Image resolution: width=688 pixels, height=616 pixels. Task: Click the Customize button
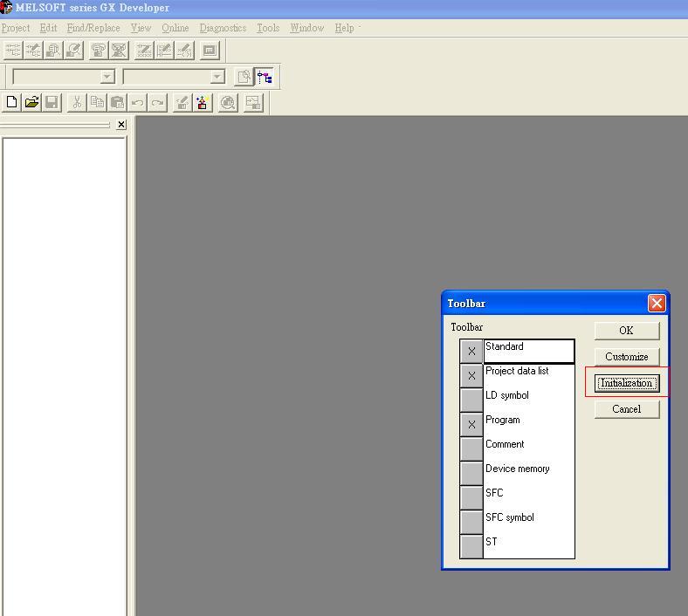tap(626, 357)
